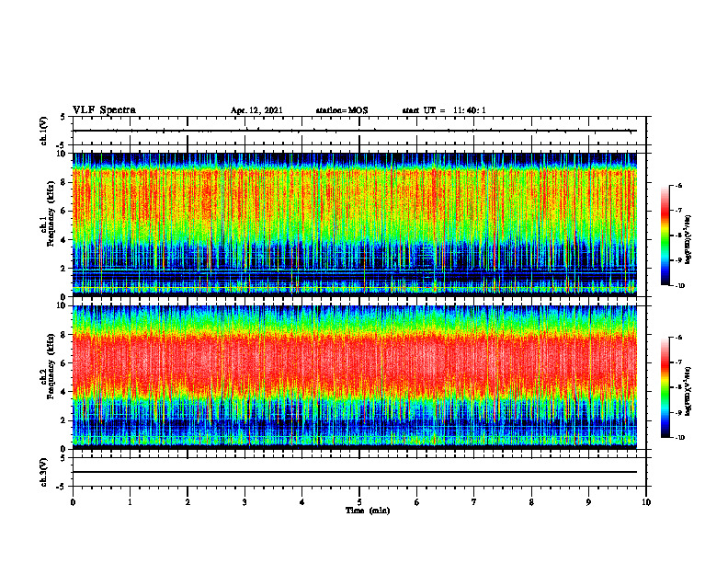728x563 pixels.
Task: Click time axis tick label "10"
Action: click(646, 502)
